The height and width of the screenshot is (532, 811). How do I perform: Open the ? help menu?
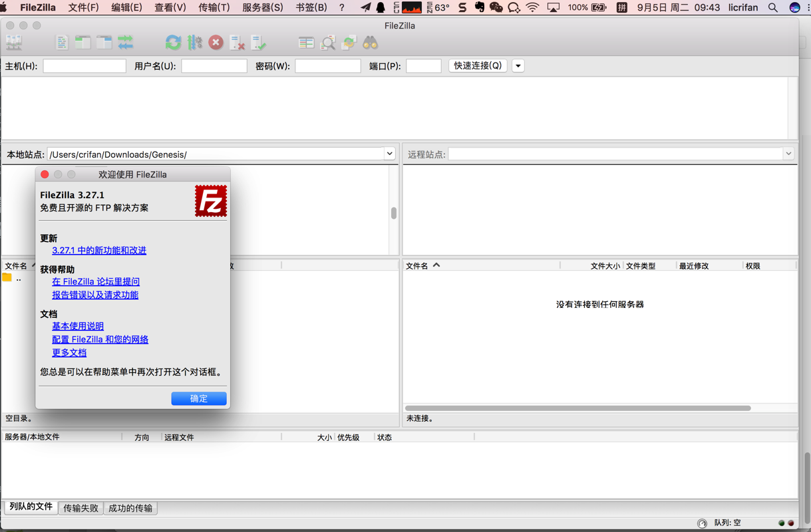342,7
